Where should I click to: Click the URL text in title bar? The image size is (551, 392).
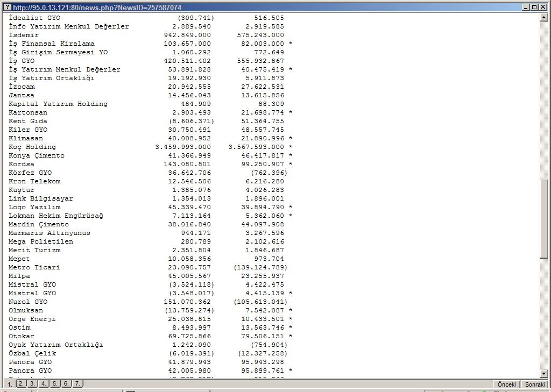click(x=97, y=7)
